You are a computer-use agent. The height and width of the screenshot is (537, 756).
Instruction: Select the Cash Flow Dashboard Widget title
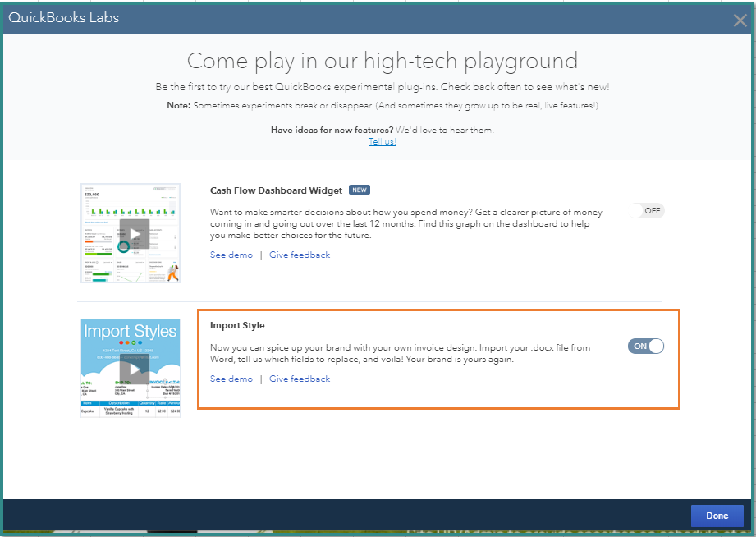[x=276, y=190]
